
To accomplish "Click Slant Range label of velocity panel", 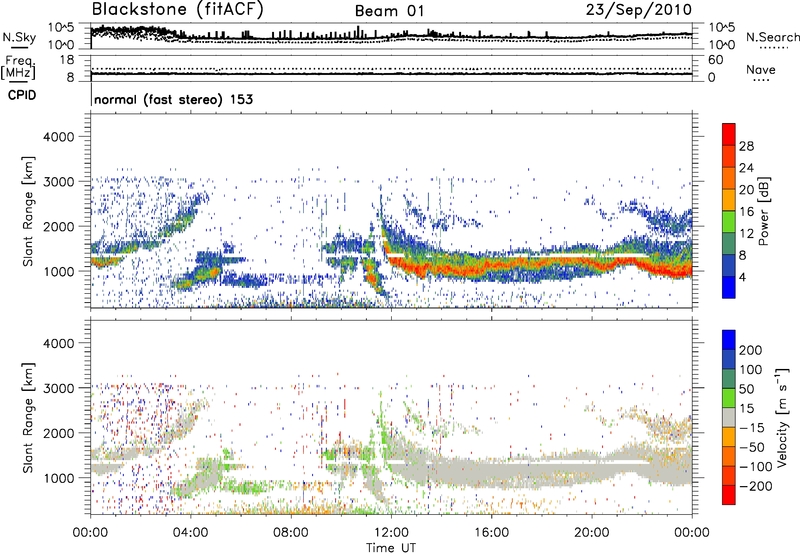I will (28, 418).
